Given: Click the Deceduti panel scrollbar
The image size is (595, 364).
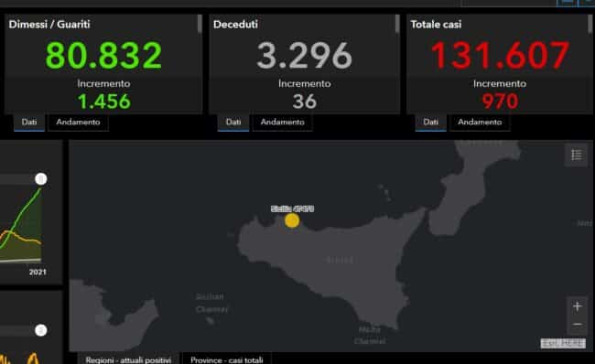Looking at the screenshot, I should click(397, 24).
